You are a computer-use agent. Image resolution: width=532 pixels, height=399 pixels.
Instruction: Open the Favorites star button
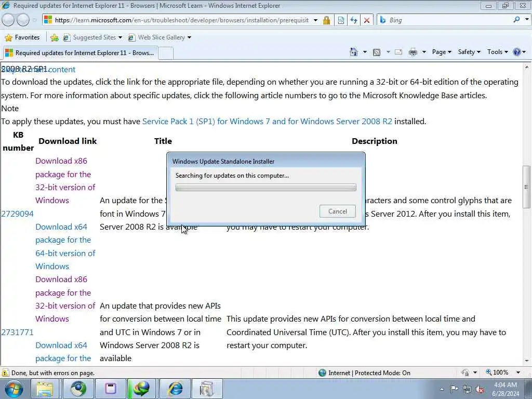22,37
